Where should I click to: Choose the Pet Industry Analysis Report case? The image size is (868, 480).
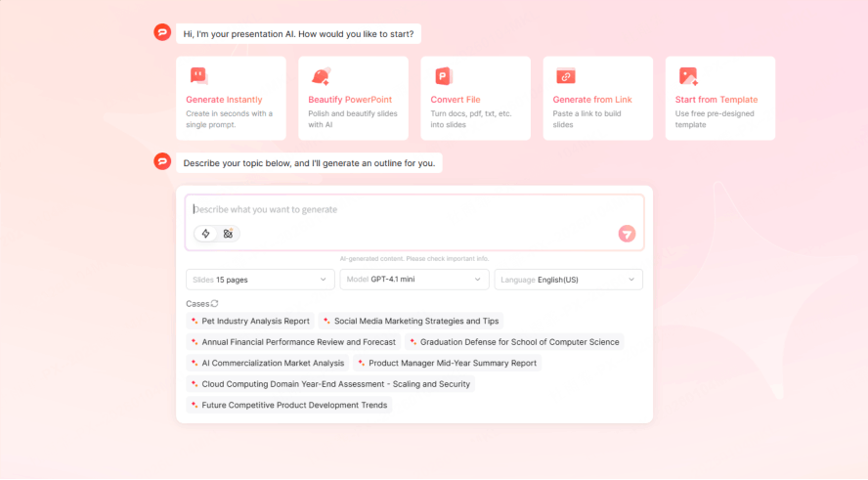click(250, 321)
